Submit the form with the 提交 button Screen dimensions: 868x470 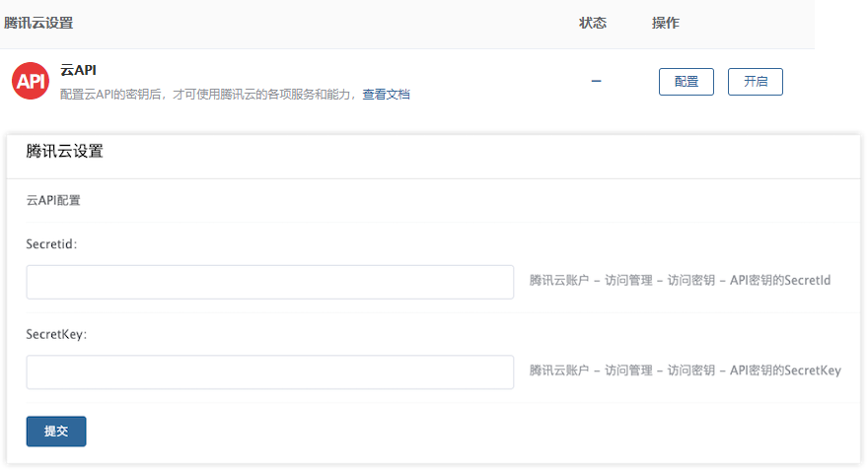(x=56, y=432)
